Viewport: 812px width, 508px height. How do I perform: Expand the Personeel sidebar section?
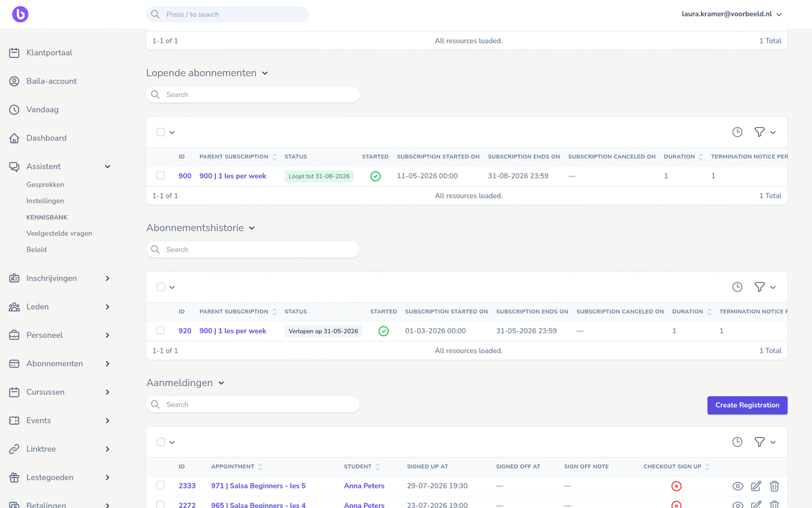pyautogui.click(x=108, y=335)
